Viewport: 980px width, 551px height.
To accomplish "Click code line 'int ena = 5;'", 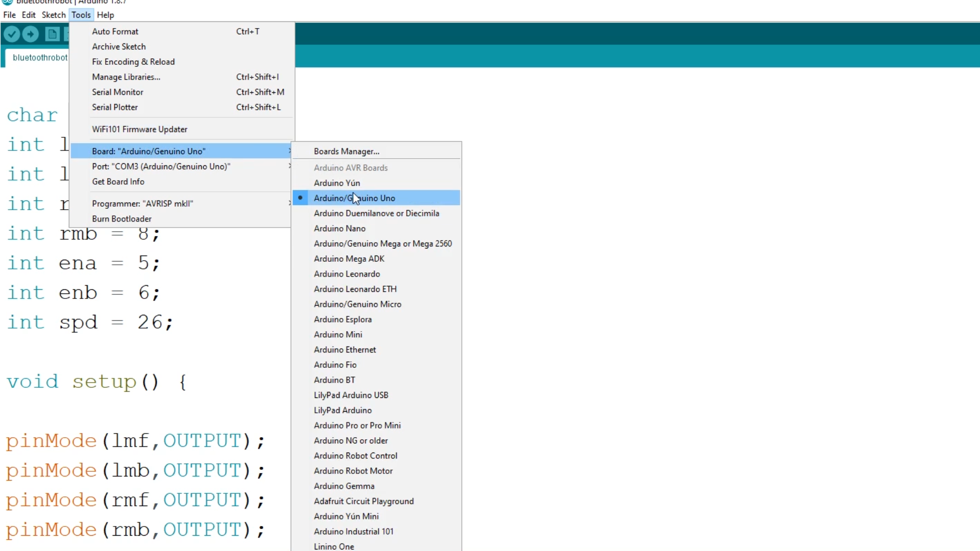I will click(84, 263).
